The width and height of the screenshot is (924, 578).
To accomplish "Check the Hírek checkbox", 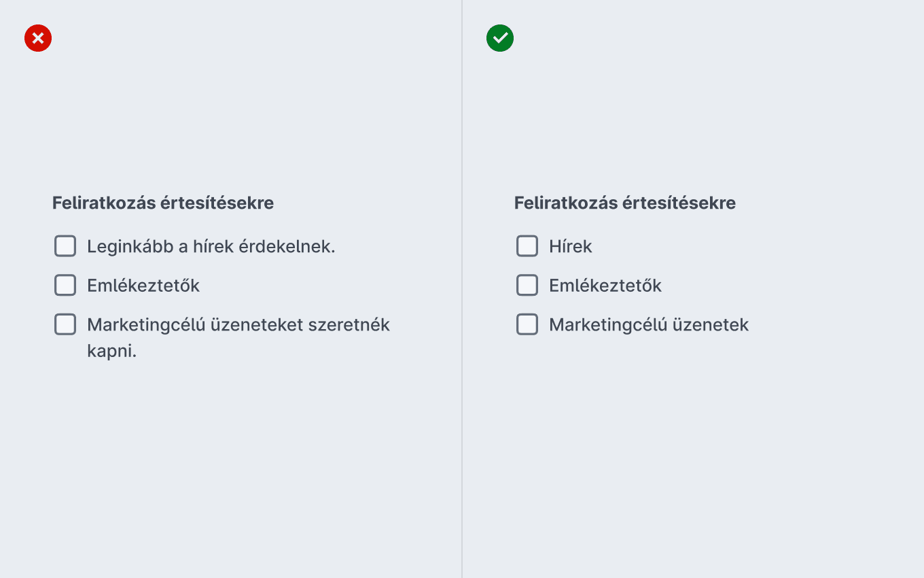I will [x=527, y=246].
